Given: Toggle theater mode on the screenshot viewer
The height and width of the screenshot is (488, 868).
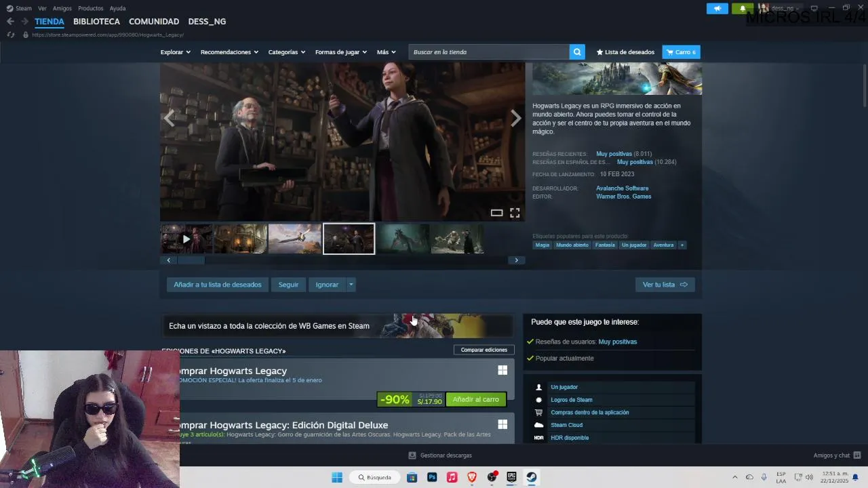Looking at the screenshot, I should pos(496,213).
